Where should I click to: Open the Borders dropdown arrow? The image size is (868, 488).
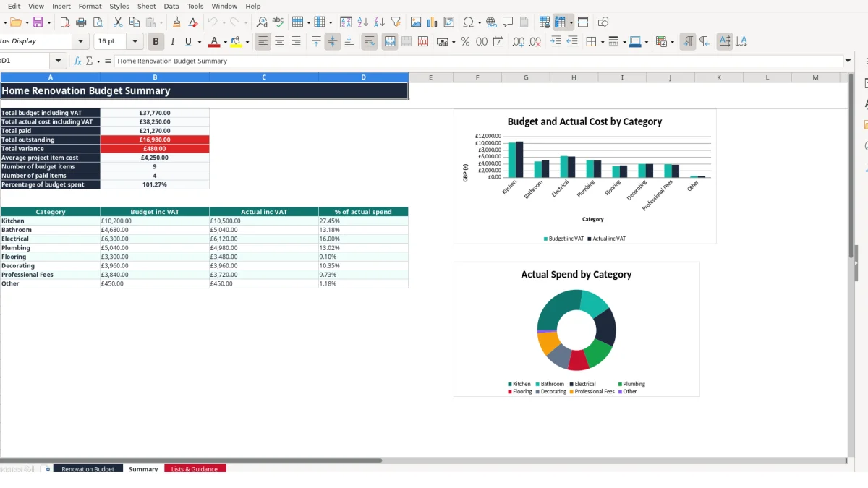click(602, 42)
